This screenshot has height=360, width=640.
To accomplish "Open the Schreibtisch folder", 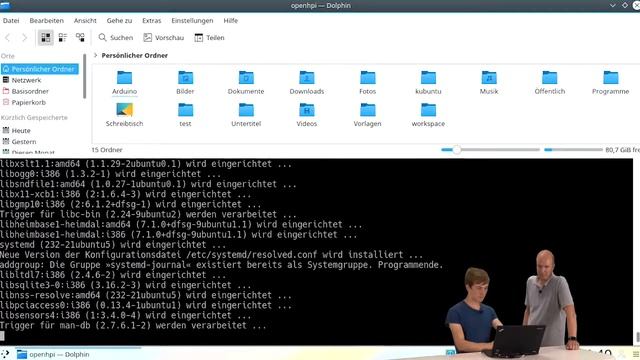I will (124, 115).
